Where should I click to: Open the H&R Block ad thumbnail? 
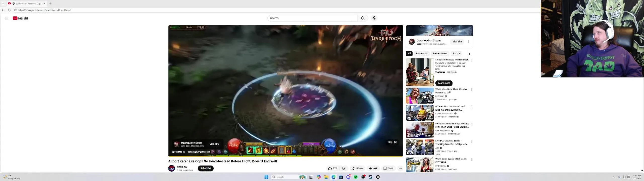[x=420, y=72]
